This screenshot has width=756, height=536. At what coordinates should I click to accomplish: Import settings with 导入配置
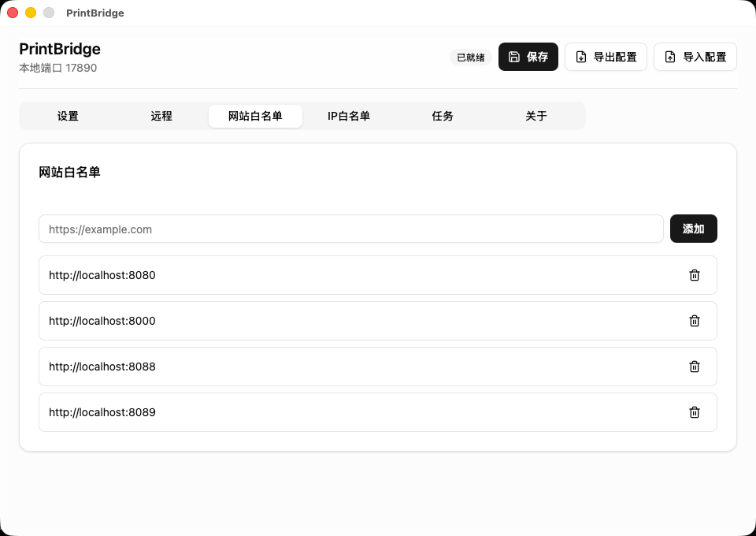tap(695, 57)
